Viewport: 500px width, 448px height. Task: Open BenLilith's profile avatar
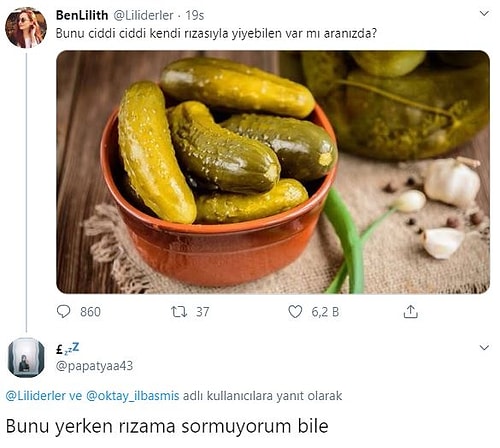point(26,27)
